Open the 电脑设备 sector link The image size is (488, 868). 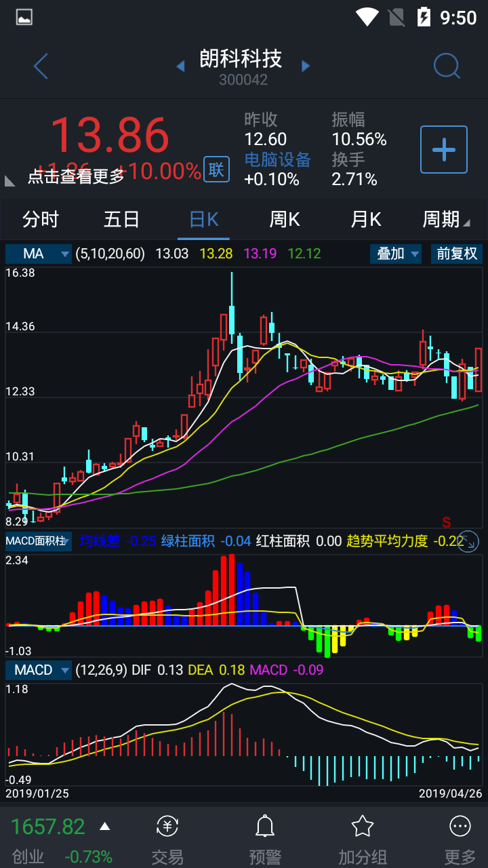point(278,159)
